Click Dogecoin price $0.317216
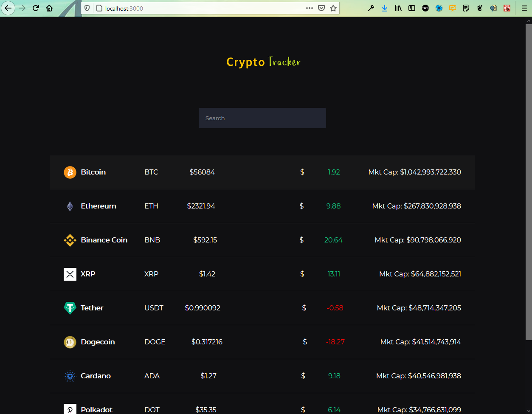Viewport: 532px width, 414px height. click(x=207, y=342)
